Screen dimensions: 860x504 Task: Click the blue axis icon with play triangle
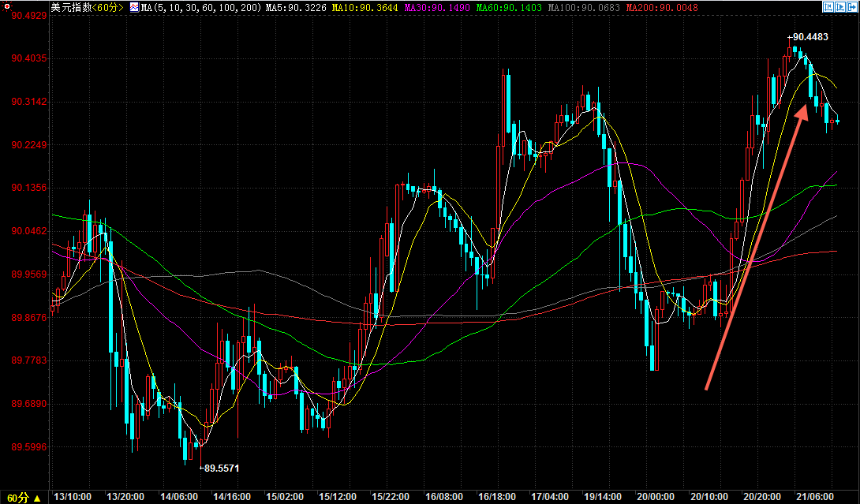[840, 7]
